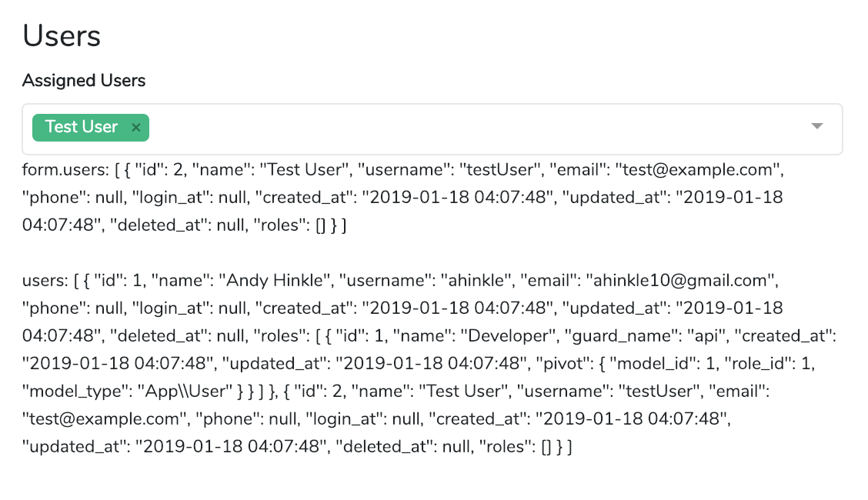The height and width of the screenshot is (500, 868).
Task: Remove the Test User tag via its × icon
Action: click(135, 128)
